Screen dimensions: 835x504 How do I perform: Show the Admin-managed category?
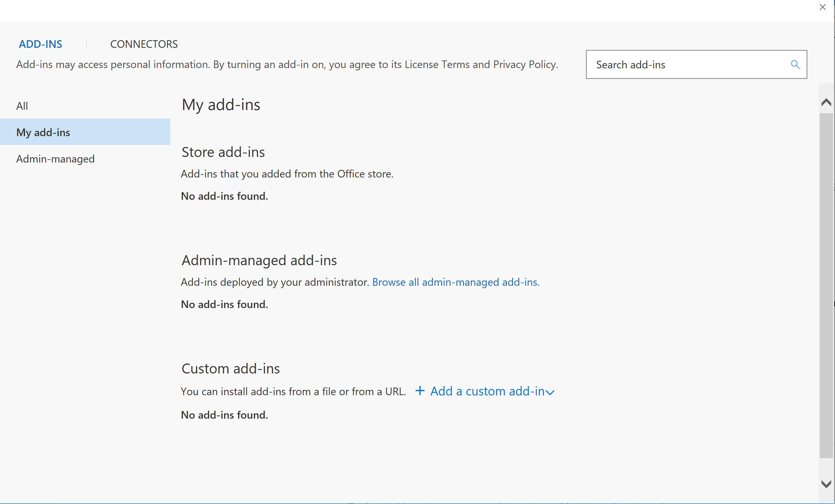pyautogui.click(x=55, y=159)
